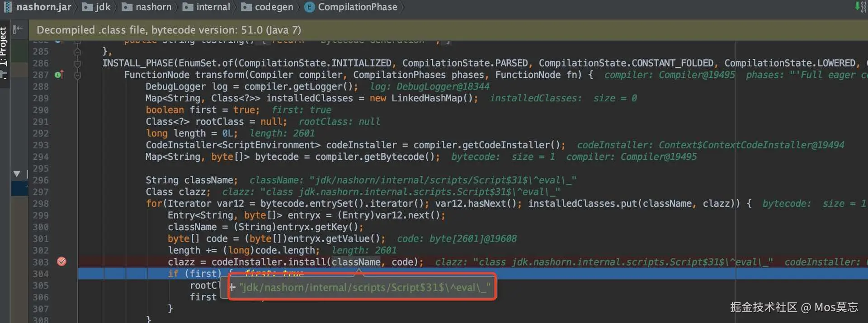The width and height of the screenshot is (868, 323).
Task: Open the jdk folder breadcrumb
Action: tap(96, 7)
